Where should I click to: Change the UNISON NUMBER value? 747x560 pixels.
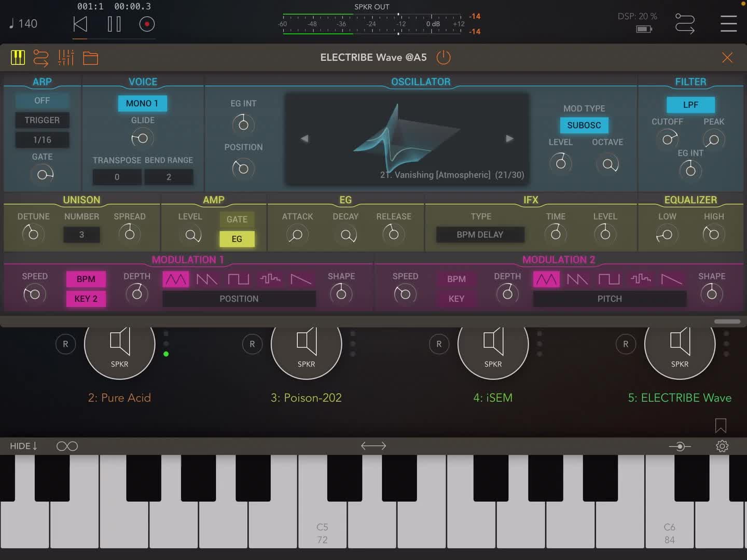click(x=81, y=235)
